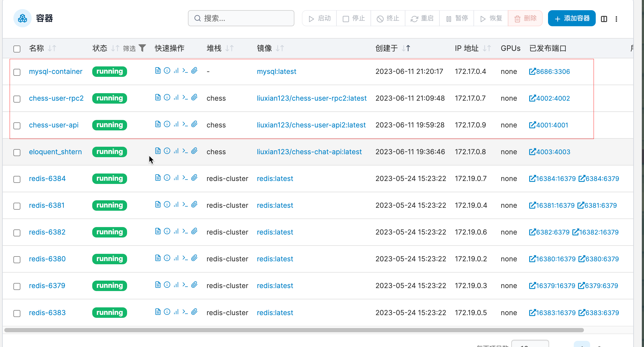Open logs icon for mysql-container
The height and width of the screenshot is (347, 644).
tap(158, 70)
